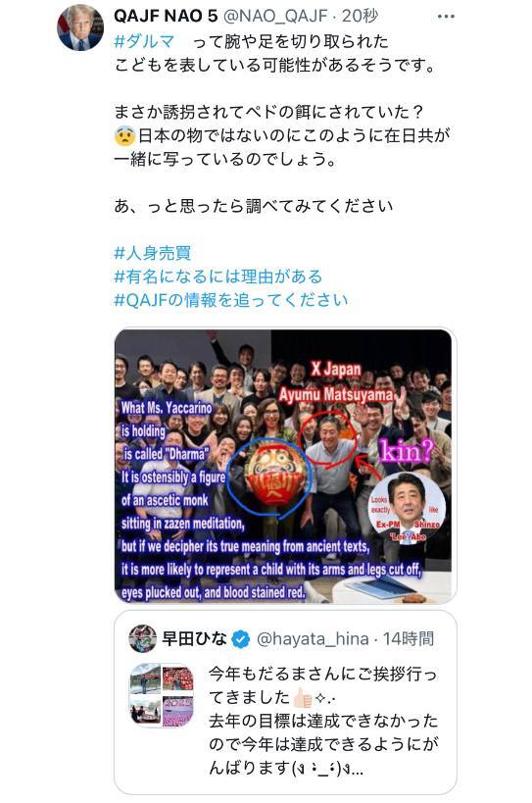Open the three-dot more options menu

pyautogui.click(x=446, y=17)
